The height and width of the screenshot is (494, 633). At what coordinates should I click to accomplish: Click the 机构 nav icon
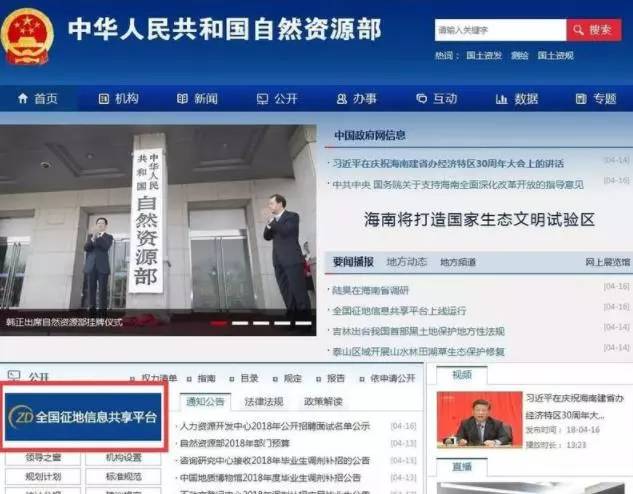[x=104, y=98]
